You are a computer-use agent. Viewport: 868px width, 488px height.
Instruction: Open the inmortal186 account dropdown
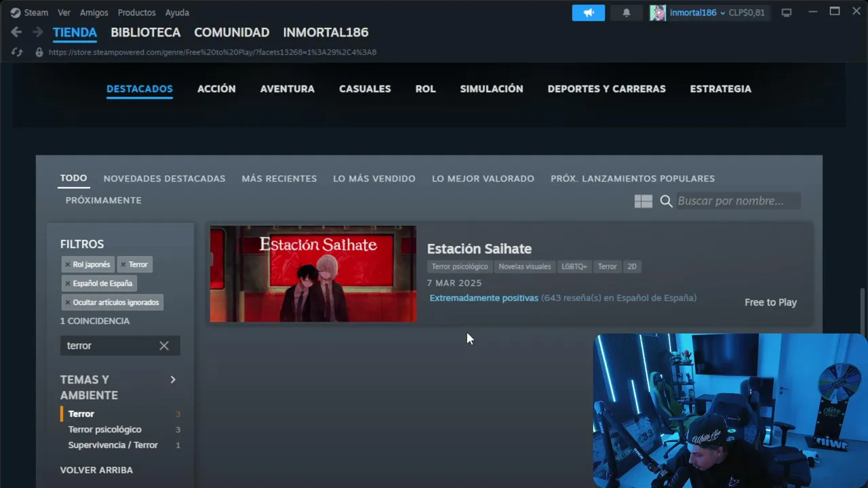click(698, 13)
